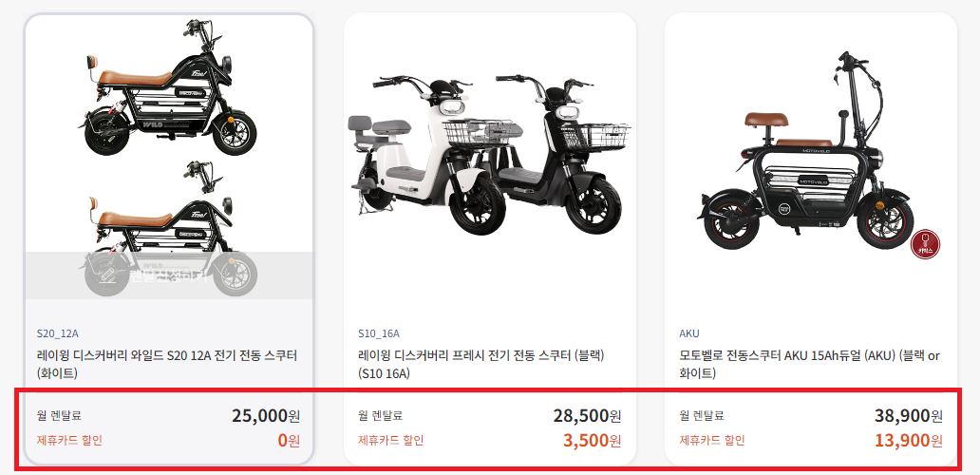The image size is (980, 475).
Task: Click the 렌탈신청하기 overlay button
Action: pos(169,275)
